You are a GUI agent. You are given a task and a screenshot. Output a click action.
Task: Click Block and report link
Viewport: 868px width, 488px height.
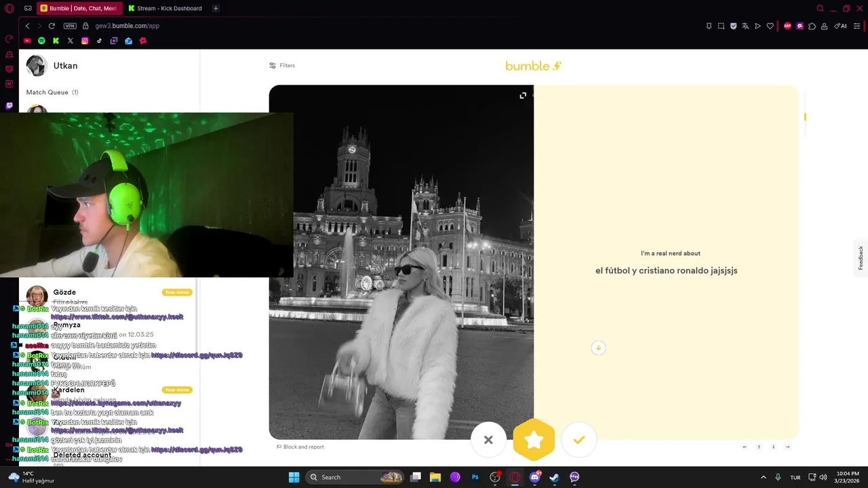[300, 447]
